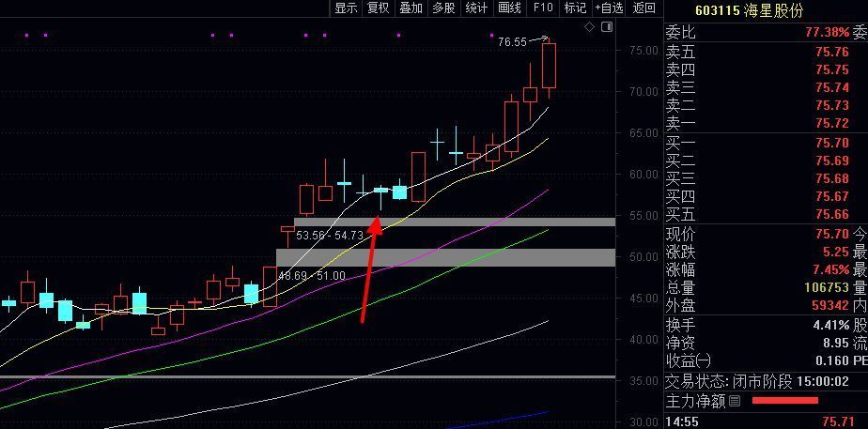
Task: Toggle the side panel layout icon
Action: [x=607, y=26]
